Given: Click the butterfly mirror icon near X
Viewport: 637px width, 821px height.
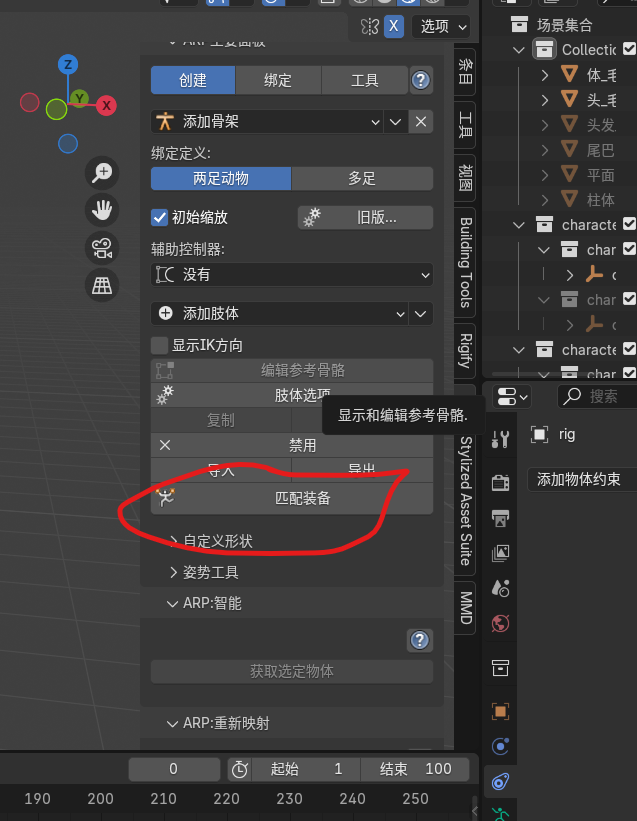Looking at the screenshot, I should pos(370,26).
